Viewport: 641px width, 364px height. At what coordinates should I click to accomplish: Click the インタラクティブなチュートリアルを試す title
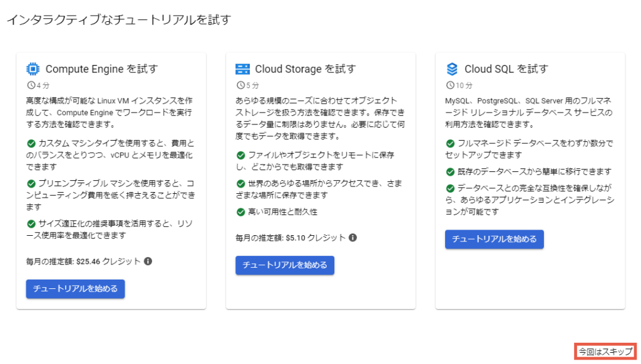coord(119,19)
